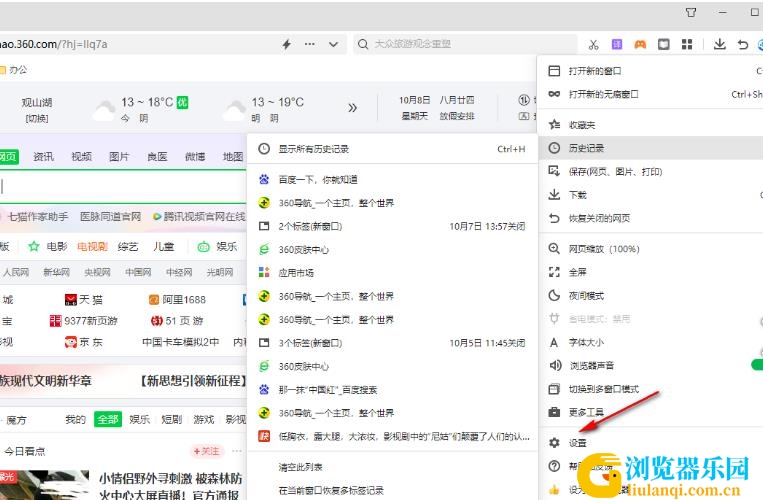Screen dimensions: 763x500
Task: Open the 9377新页游 link
Action: point(84,321)
